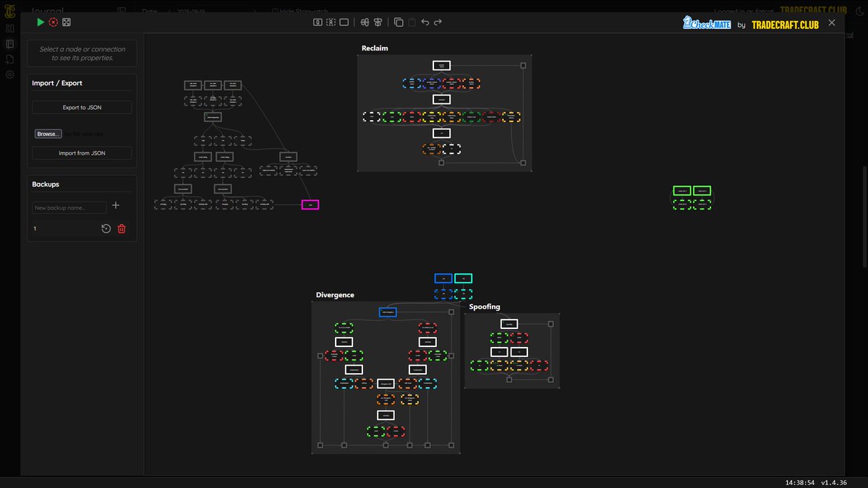Select the solid teal node above Spoofing
Image resolution: width=868 pixels, height=488 pixels.
click(463, 278)
